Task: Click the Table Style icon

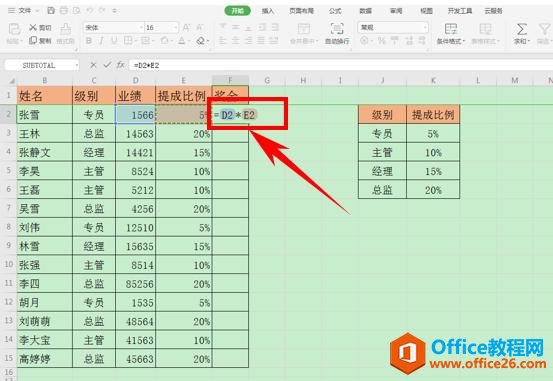Action: tap(485, 29)
